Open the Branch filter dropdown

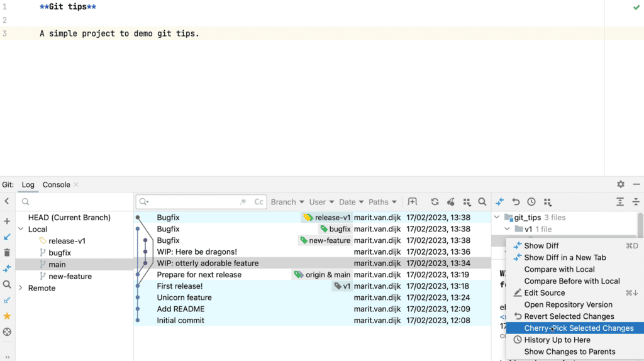pos(287,202)
